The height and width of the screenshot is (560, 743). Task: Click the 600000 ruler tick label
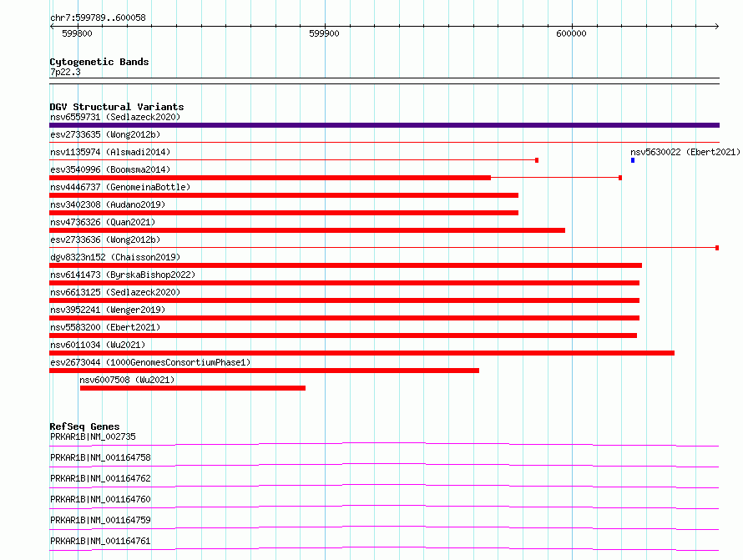tap(572, 33)
